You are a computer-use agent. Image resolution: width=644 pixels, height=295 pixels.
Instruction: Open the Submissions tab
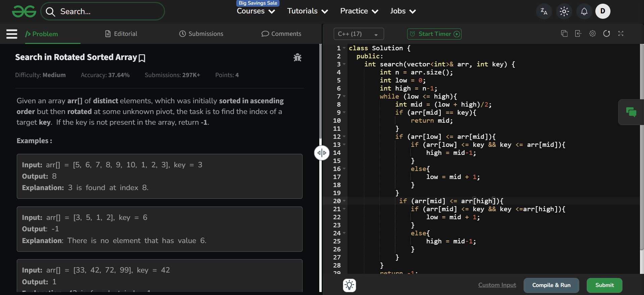click(201, 34)
